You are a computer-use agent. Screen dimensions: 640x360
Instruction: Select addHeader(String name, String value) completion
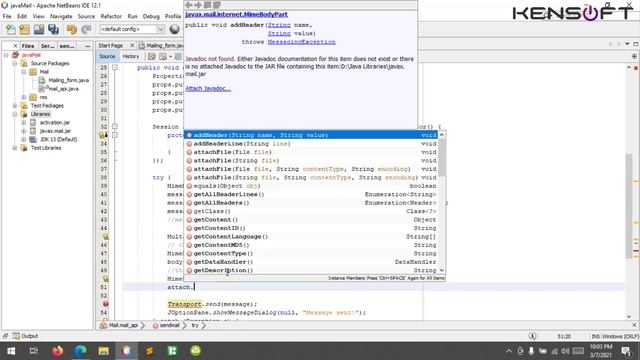[x=311, y=135]
